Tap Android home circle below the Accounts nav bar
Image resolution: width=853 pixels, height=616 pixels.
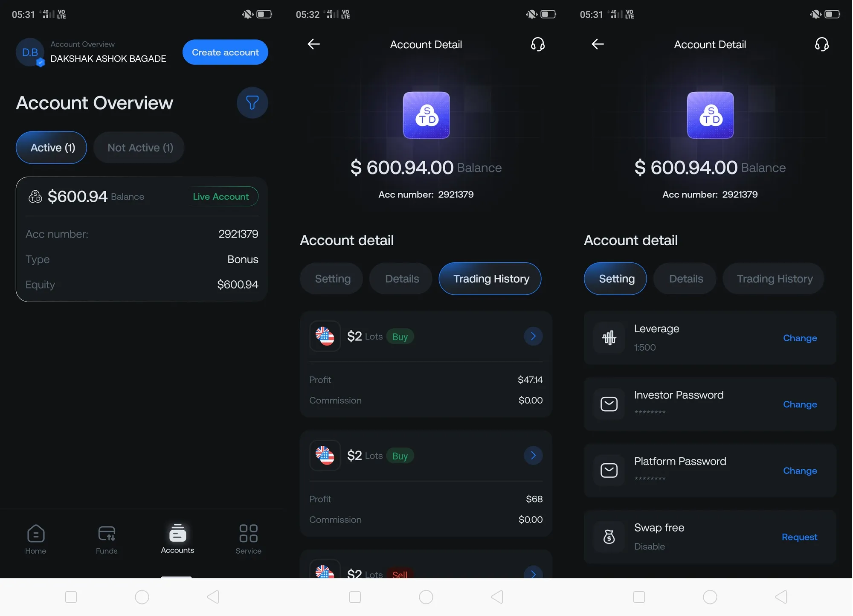[x=142, y=597]
